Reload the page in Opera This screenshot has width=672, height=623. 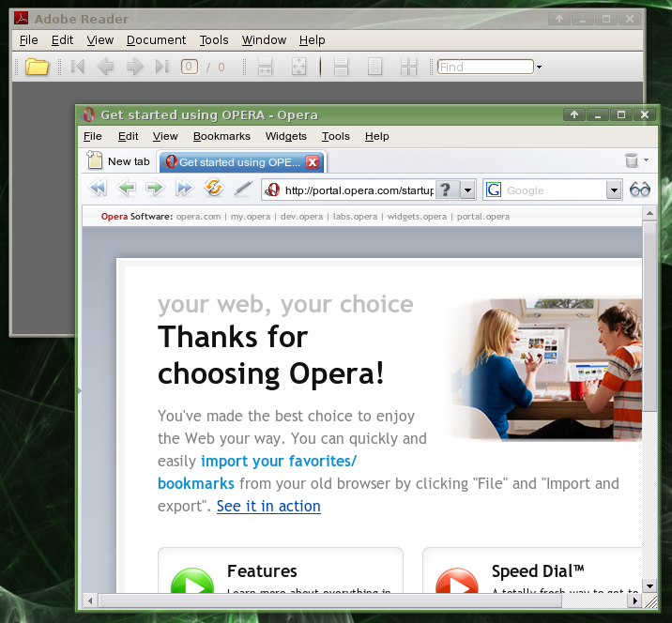click(214, 188)
